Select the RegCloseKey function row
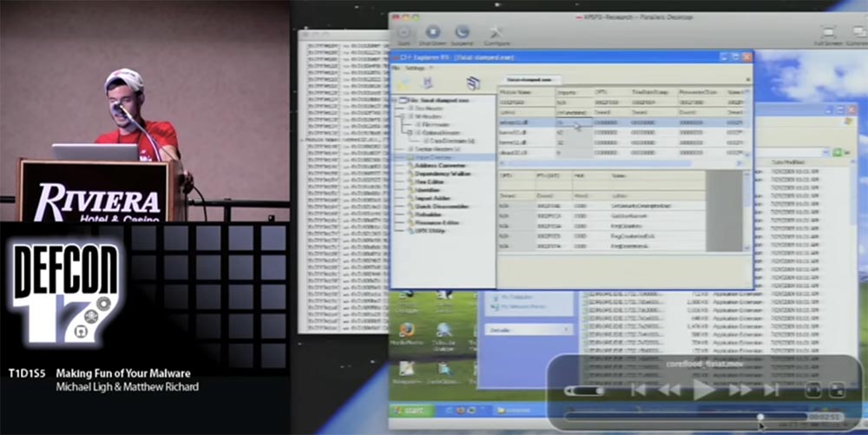Viewport: 868px width, 435px height. (602, 226)
